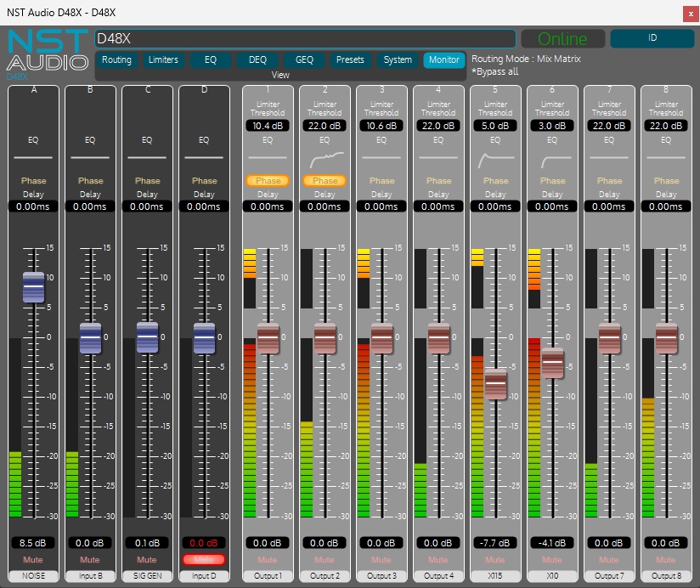Mute the SIG GEN channel
This screenshot has width=700, height=588.
click(147, 560)
